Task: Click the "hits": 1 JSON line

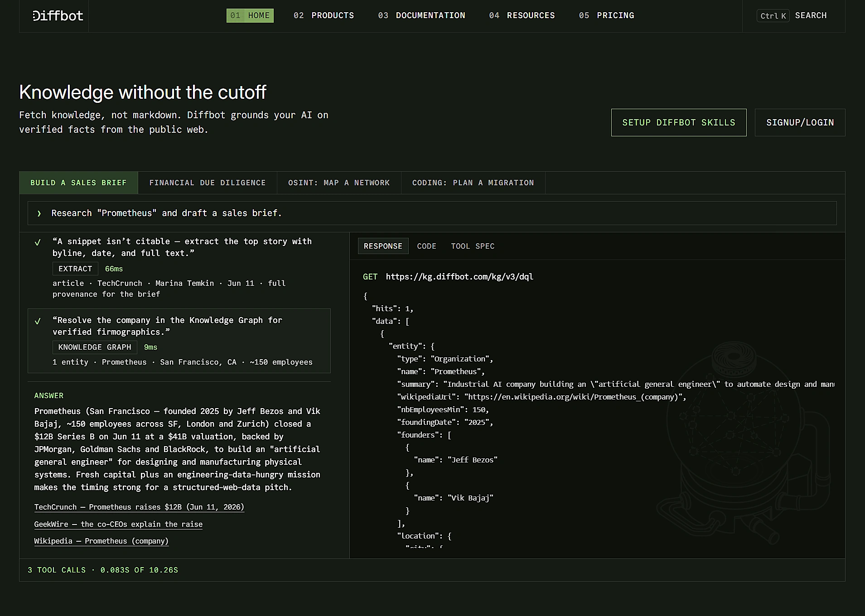Action: 392,308
